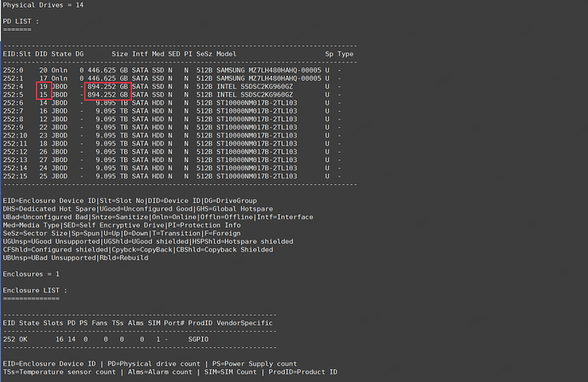588x382 pixels.
Task: Click the 'Enclosures = 1' line
Action: tap(32, 275)
